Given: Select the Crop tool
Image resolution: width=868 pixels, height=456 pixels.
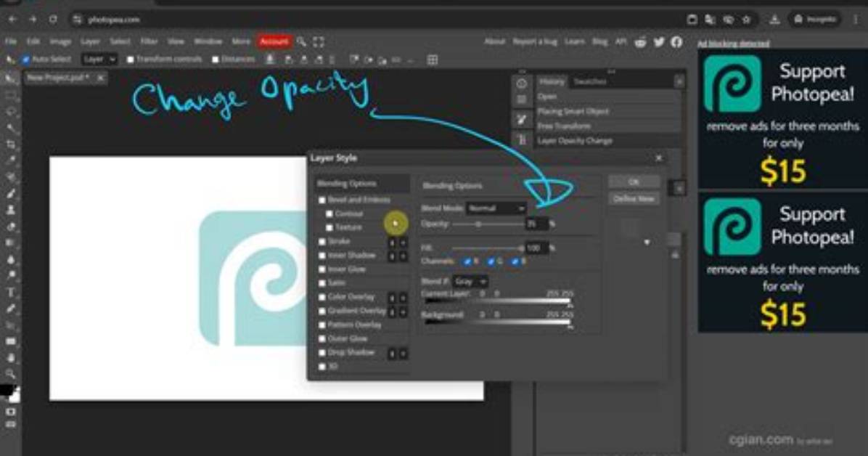Looking at the screenshot, I should pos(10,144).
